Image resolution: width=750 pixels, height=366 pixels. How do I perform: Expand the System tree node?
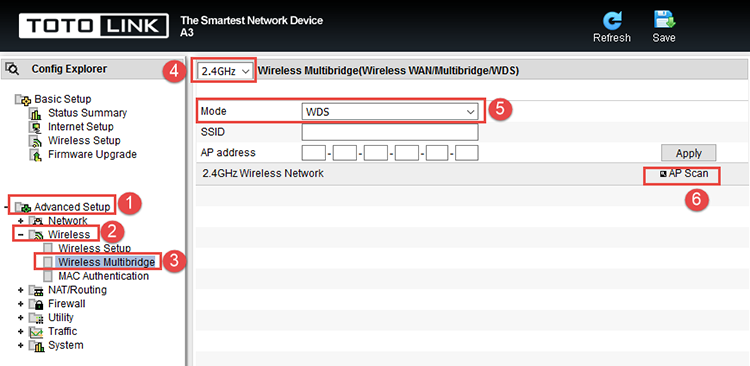[21, 345]
